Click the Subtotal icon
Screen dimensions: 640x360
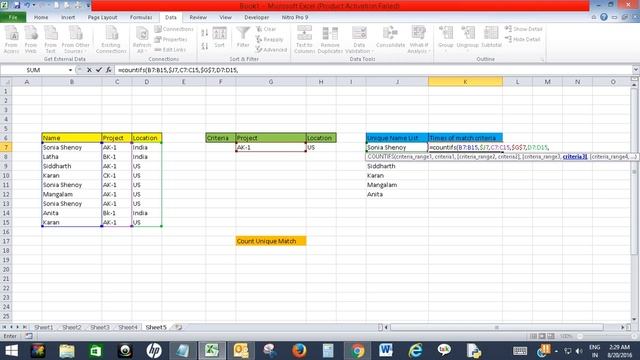click(x=491, y=38)
